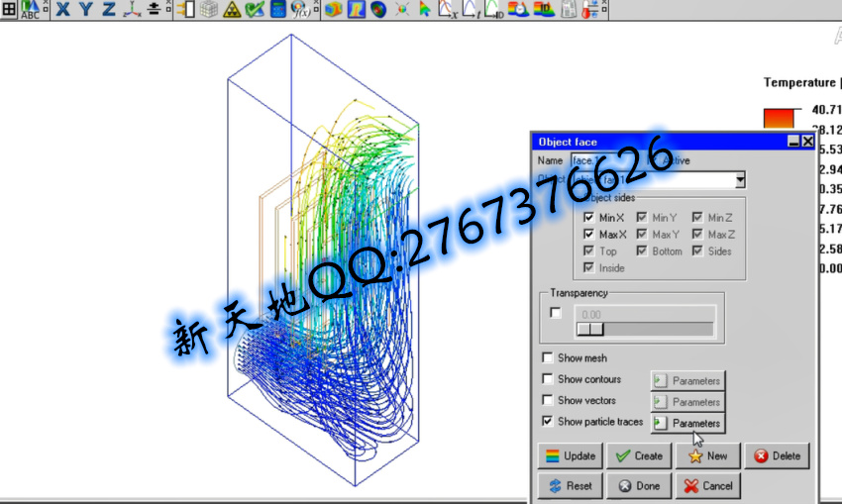Open the transient settings clock icon
Viewport: 842px width, 504px height.
[518, 9]
